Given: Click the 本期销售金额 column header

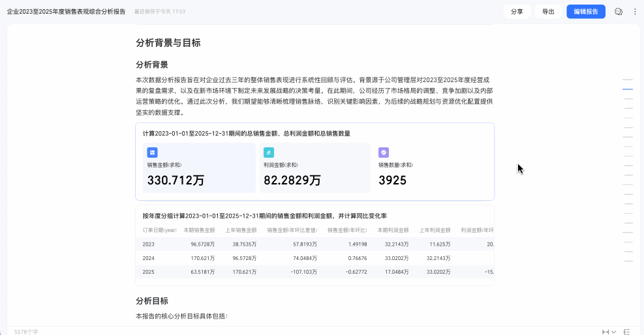Looking at the screenshot, I should click(199, 231).
